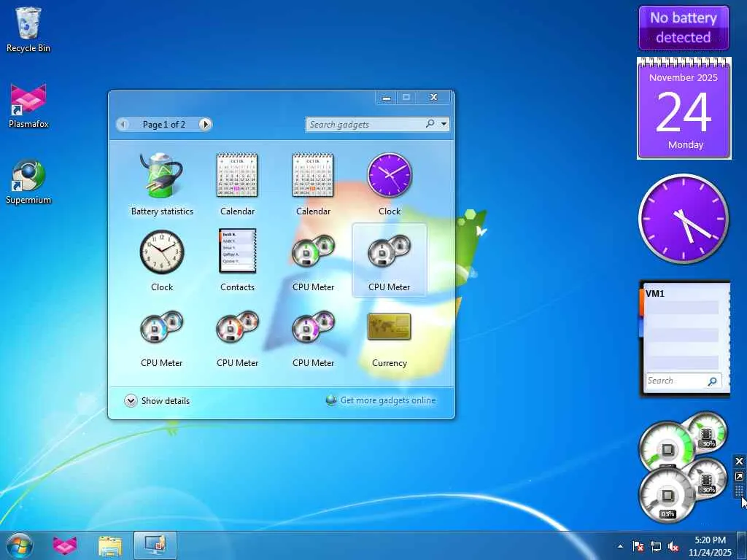Select the green CPU Meter gadget in gallery
Viewport: 747px width, 560px height.
[x=313, y=260]
